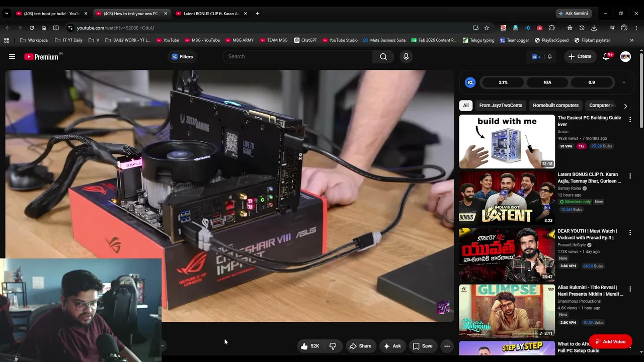Go to YouTube Premium home logo

click(42, 57)
